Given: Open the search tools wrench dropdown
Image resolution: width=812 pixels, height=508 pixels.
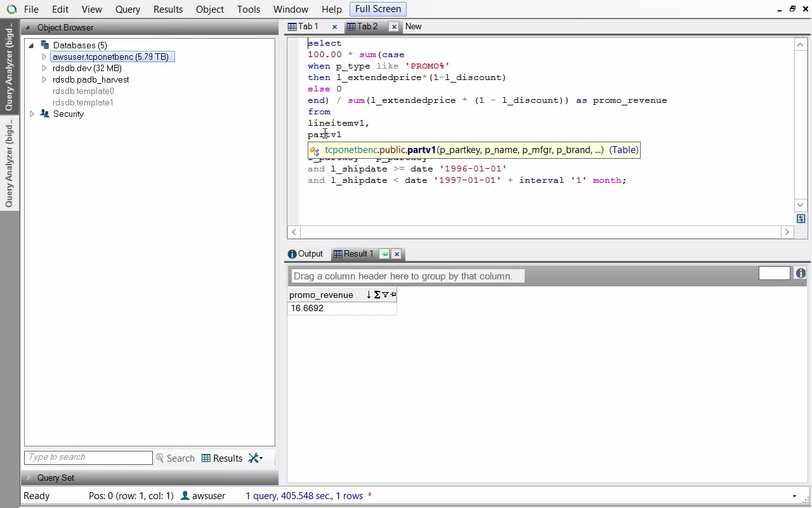Looking at the screenshot, I should click(255, 458).
